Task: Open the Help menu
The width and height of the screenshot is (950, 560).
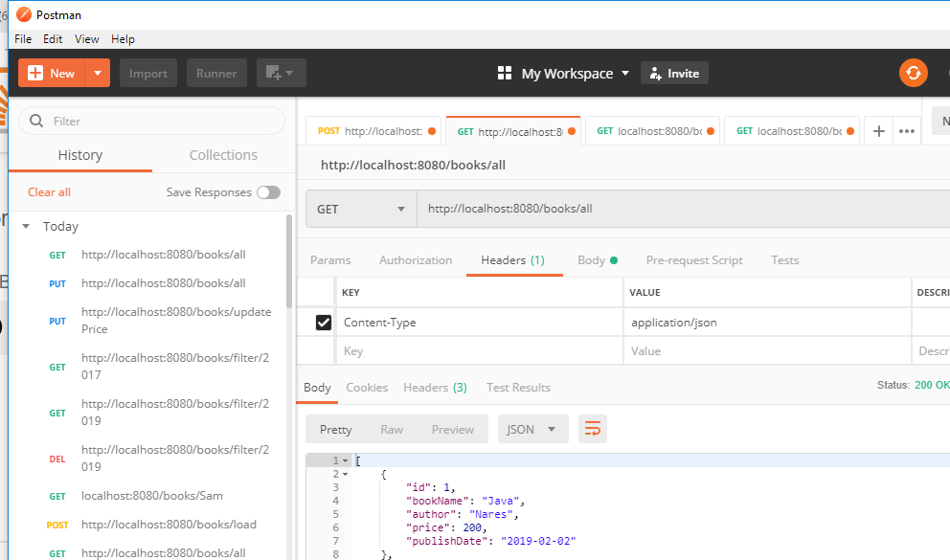Action: 123,39
